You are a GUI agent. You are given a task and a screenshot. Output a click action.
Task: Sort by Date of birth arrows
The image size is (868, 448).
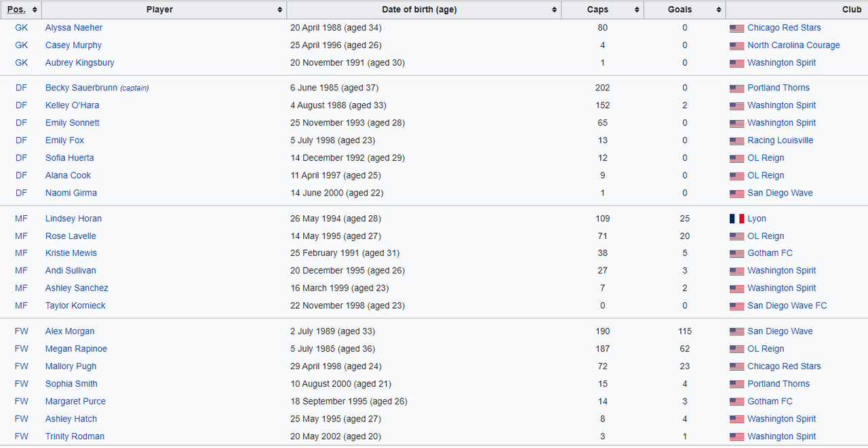pos(555,10)
